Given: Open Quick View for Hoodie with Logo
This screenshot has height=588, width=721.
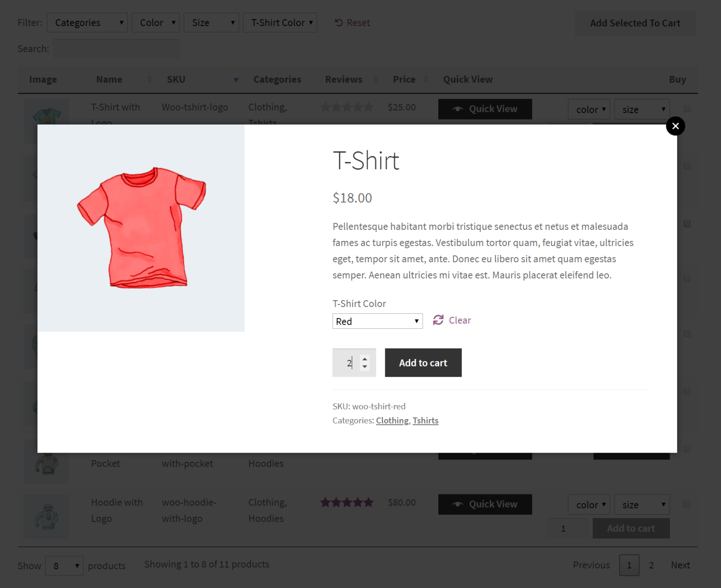Looking at the screenshot, I should click(x=485, y=504).
